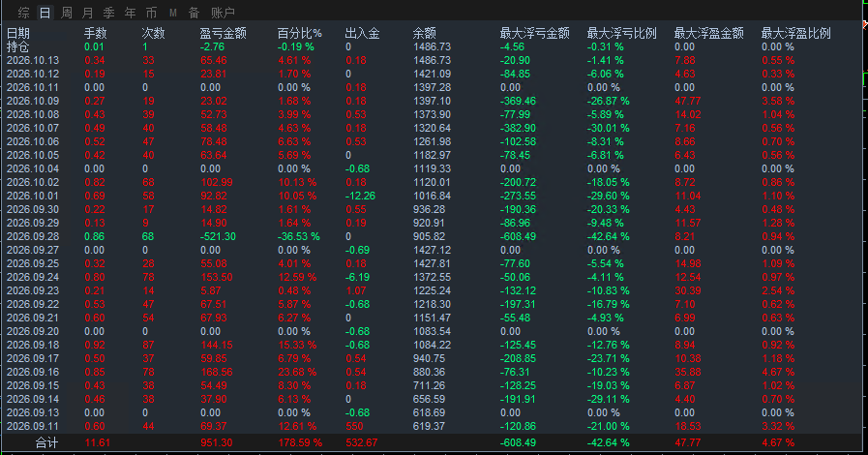Click the -521.30 loss amount cell

point(218,236)
